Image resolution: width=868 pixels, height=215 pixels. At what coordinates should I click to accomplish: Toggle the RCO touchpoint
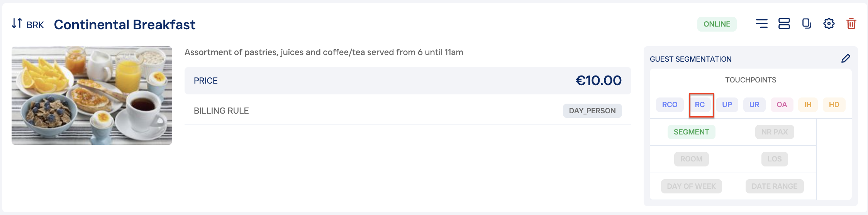(x=670, y=105)
